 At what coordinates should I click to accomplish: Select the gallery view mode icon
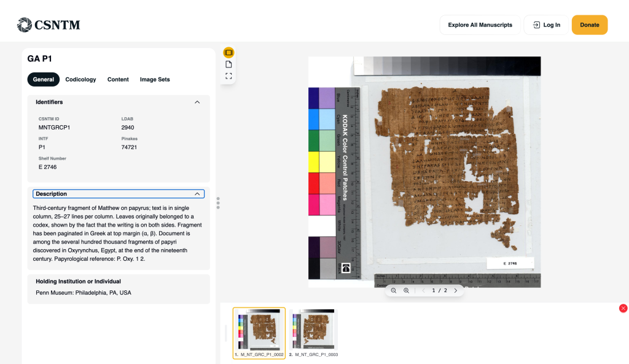click(x=229, y=53)
